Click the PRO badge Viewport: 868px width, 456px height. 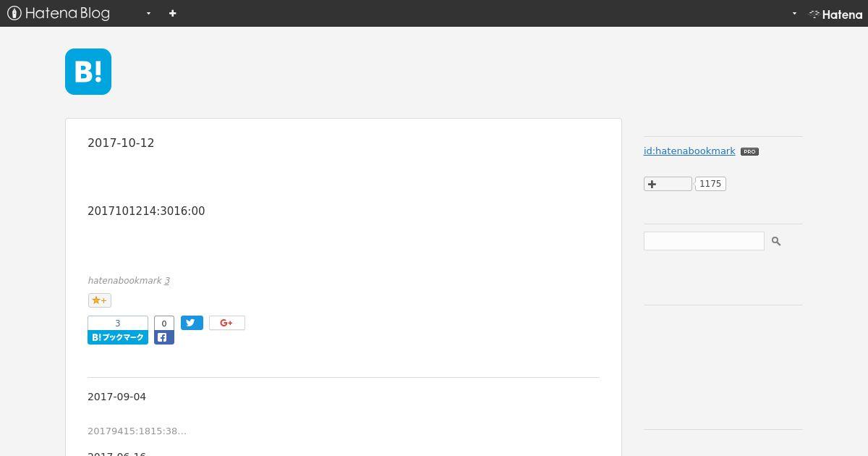coord(749,152)
